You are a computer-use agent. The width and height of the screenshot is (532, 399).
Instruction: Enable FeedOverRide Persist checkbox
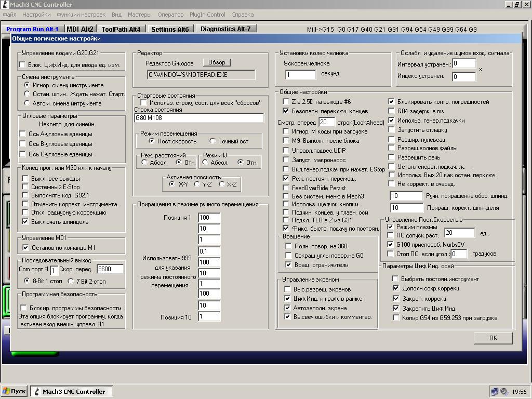coord(286,188)
